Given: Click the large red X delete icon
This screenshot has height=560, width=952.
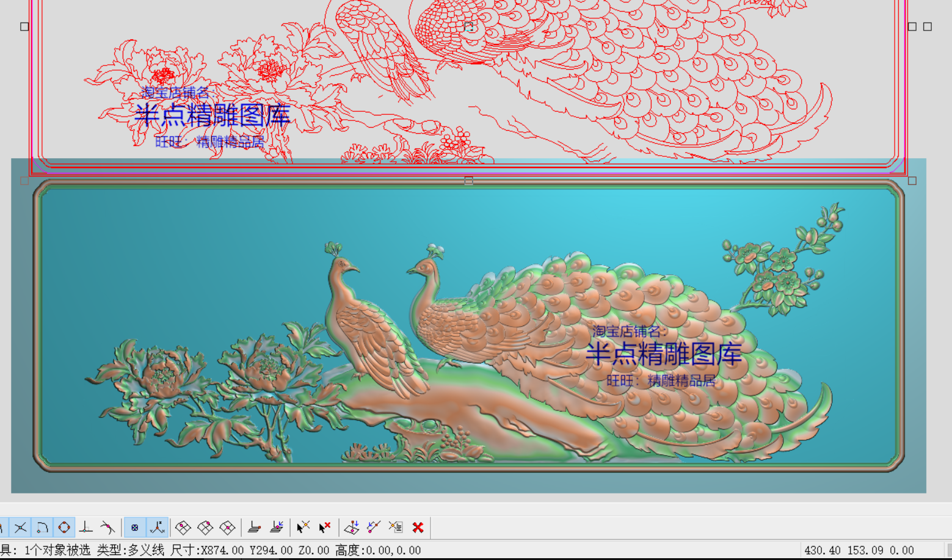Looking at the screenshot, I should (418, 527).
